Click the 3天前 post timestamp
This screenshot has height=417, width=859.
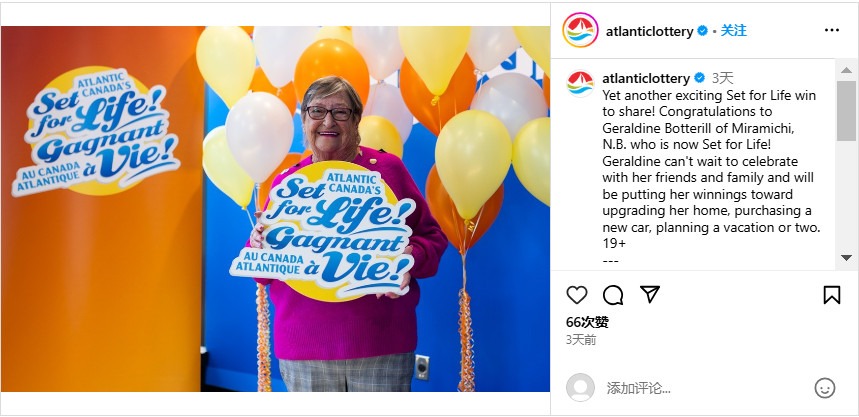[581, 340]
